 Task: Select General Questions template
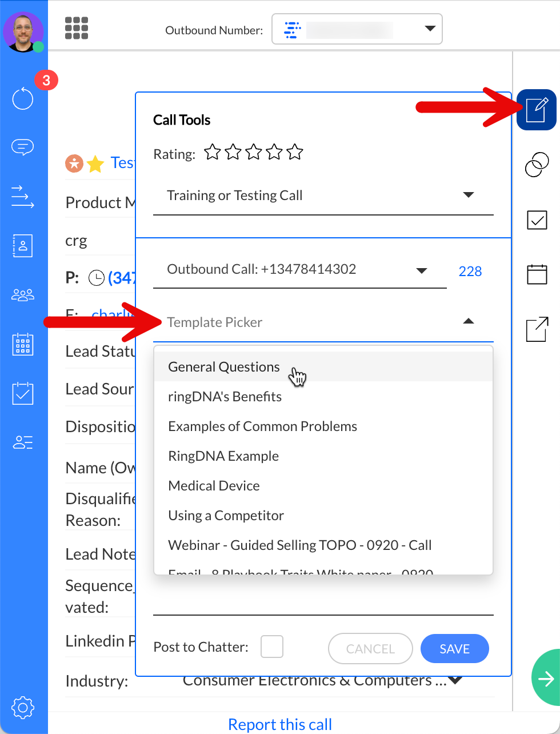(x=224, y=367)
